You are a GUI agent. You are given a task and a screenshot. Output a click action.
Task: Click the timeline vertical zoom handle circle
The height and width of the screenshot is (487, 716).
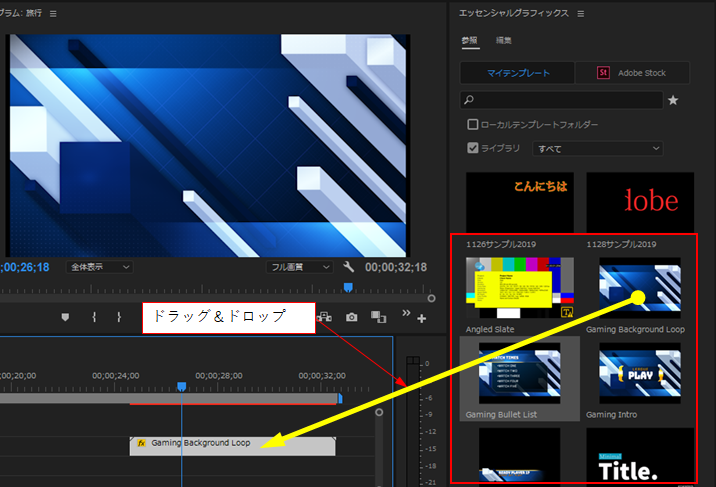tap(379, 412)
